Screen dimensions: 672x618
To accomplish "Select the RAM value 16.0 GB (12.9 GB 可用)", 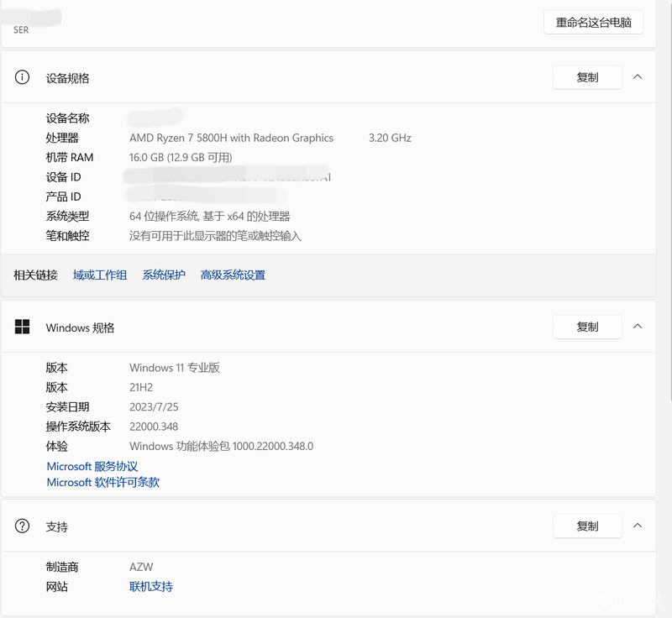I will pyautogui.click(x=181, y=158).
